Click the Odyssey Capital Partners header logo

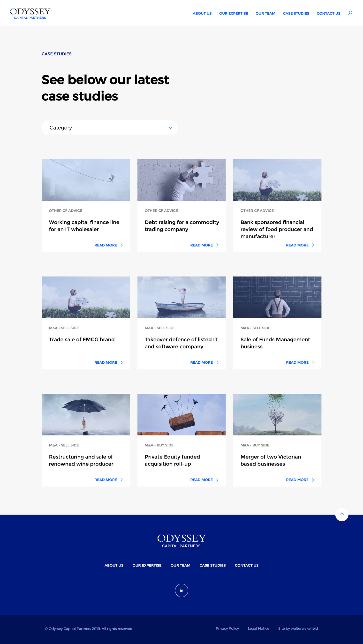click(30, 14)
